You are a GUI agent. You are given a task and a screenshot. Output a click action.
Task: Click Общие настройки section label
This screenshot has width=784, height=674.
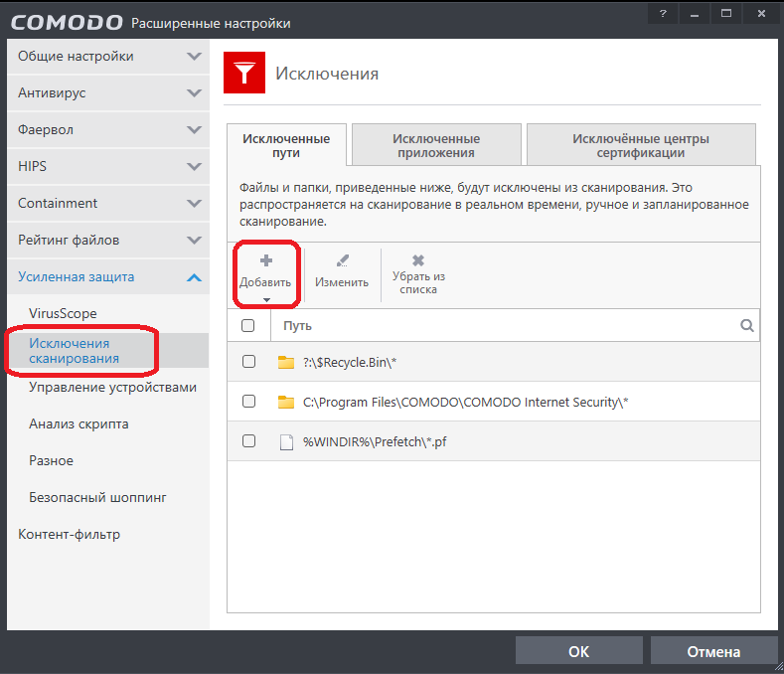(76, 56)
